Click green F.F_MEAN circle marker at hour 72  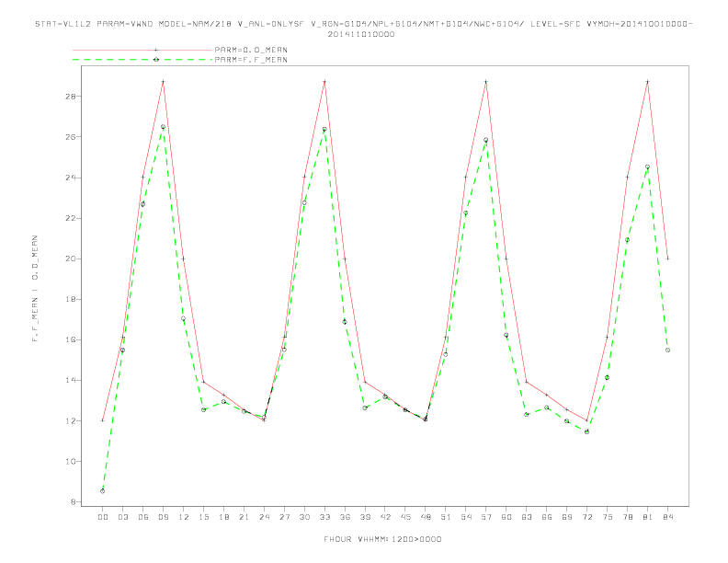586,432
